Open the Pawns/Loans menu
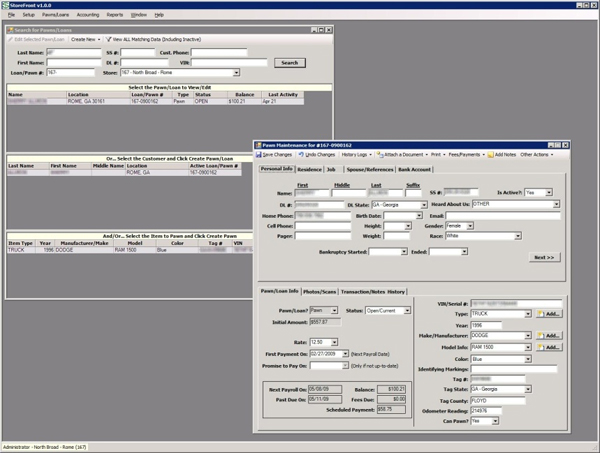600x453 pixels. click(55, 15)
